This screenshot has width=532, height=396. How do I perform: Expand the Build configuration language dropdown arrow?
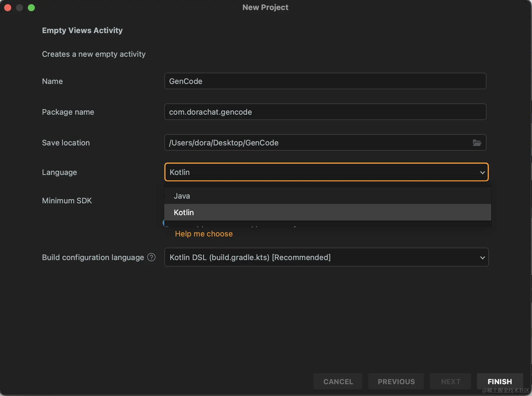482,257
